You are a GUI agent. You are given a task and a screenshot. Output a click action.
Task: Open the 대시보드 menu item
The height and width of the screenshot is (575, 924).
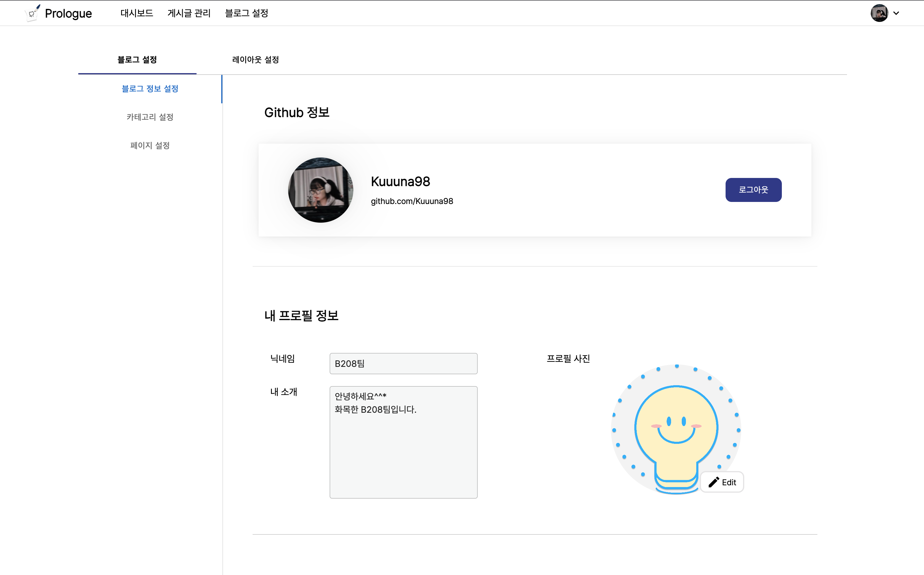coord(137,13)
